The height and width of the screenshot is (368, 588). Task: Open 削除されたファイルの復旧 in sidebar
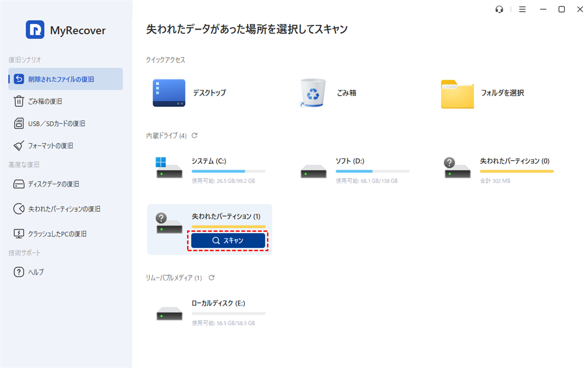[61, 79]
